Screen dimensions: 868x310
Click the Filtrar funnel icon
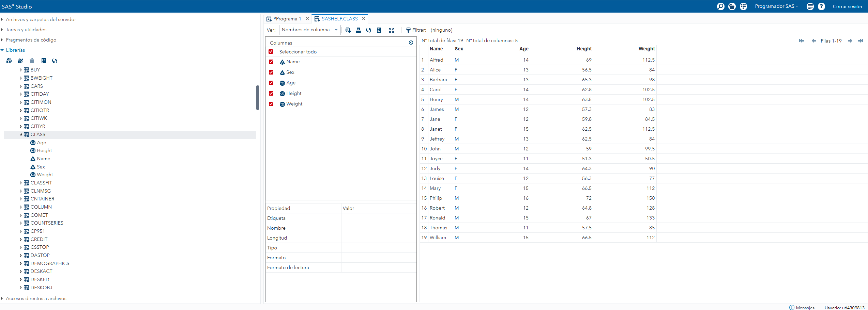(x=408, y=30)
